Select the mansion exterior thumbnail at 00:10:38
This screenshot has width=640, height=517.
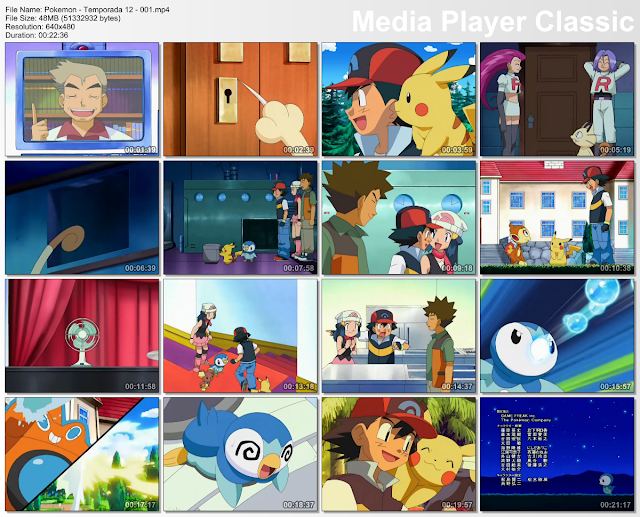[557, 217]
